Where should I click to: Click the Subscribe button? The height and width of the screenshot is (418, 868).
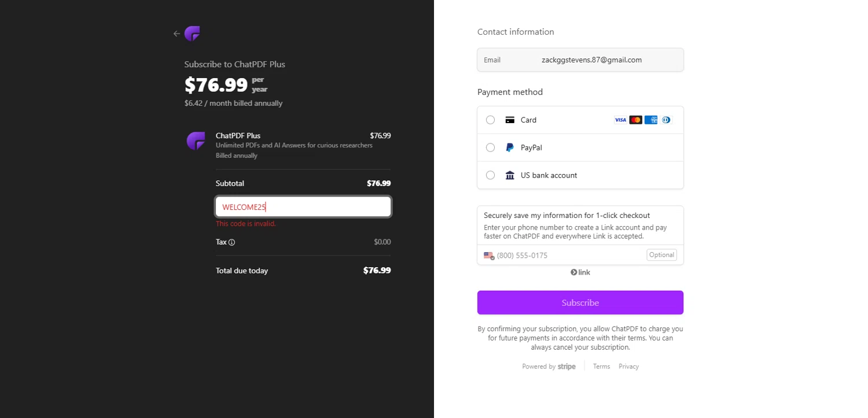click(580, 302)
